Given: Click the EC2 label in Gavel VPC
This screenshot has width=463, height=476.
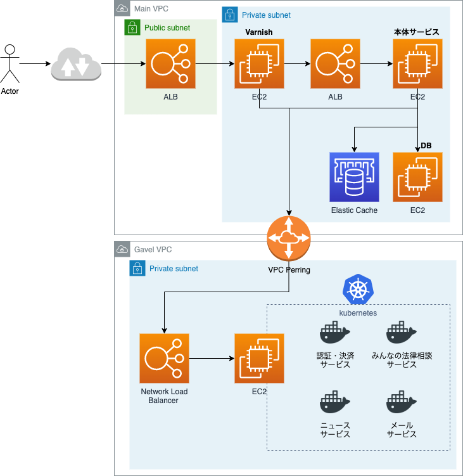Looking at the screenshot, I should [259, 392].
